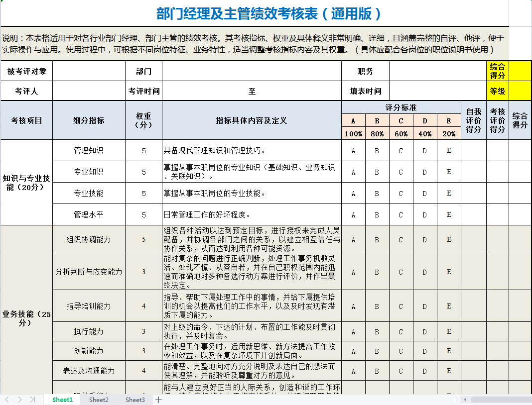Screen dimensions: 532x405
Task: Click the empty input cell beside 部门
Action: point(252,71)
